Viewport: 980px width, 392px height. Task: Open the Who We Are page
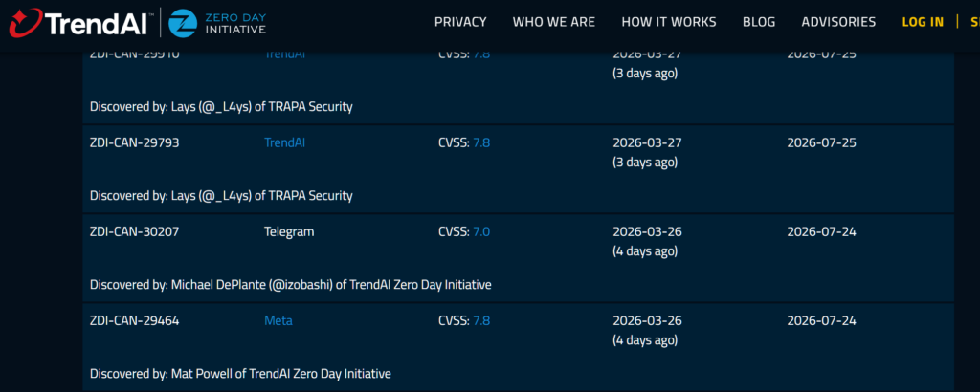pyautogui.click(x=553, y=22)
